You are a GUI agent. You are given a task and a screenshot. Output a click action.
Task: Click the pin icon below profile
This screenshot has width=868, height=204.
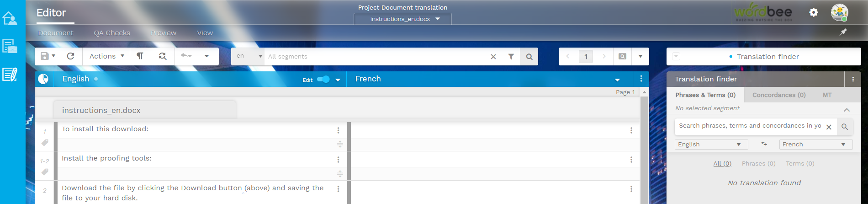(843, 32)
